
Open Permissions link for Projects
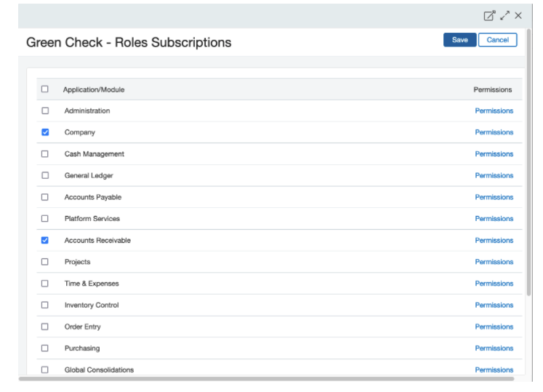pyautogui.click(x=494, y=262)
